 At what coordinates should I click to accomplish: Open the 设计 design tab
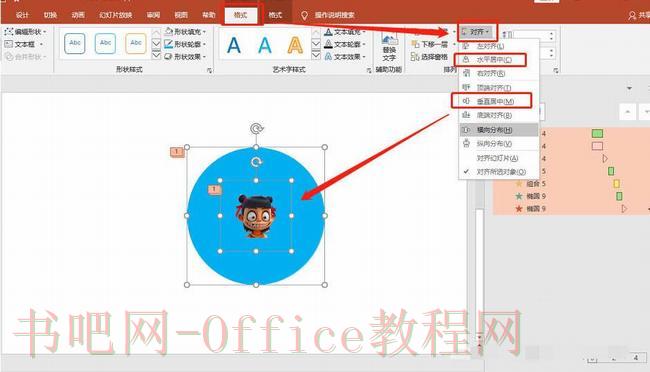(22, 15)
